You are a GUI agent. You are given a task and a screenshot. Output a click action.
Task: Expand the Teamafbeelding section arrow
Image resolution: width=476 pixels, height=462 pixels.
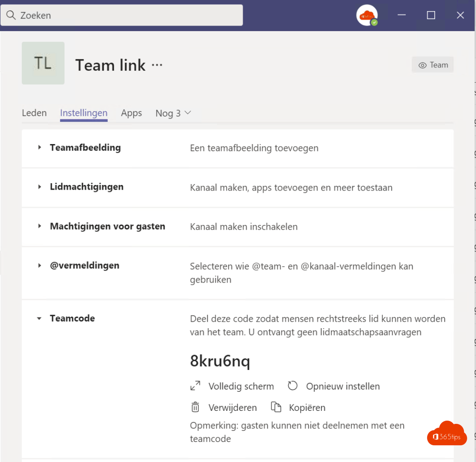point(40,147)
